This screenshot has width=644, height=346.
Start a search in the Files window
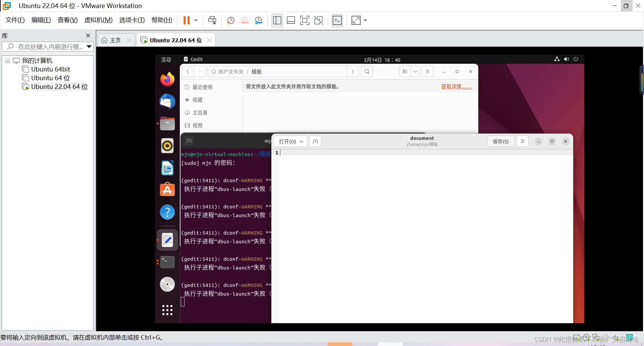367,71
